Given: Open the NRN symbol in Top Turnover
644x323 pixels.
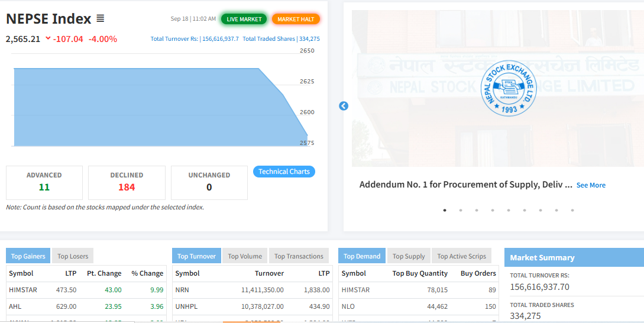Looking at the screenshot, I should (x=182, y=290).
